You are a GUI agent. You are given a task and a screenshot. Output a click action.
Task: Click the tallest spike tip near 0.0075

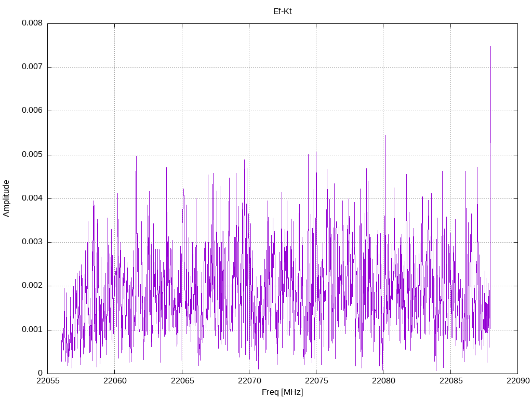490,47
